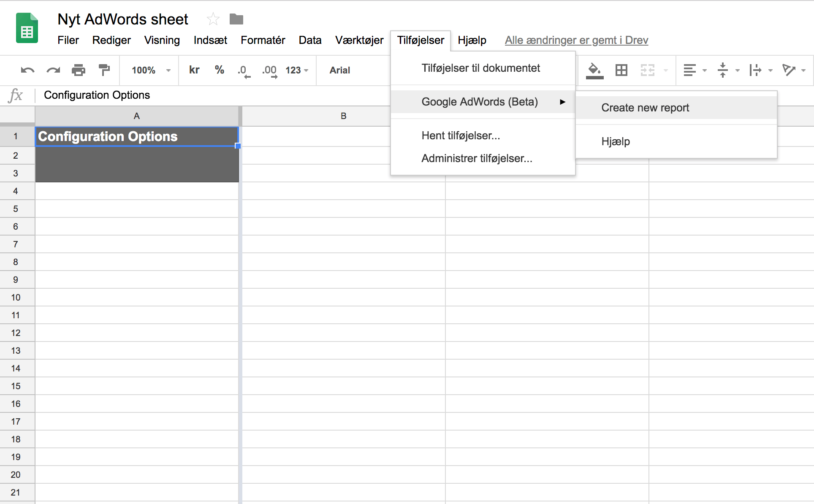The height and width of the screenshot is (504, 814).
Task: Open the borders tool
Action: coord(621,70)
